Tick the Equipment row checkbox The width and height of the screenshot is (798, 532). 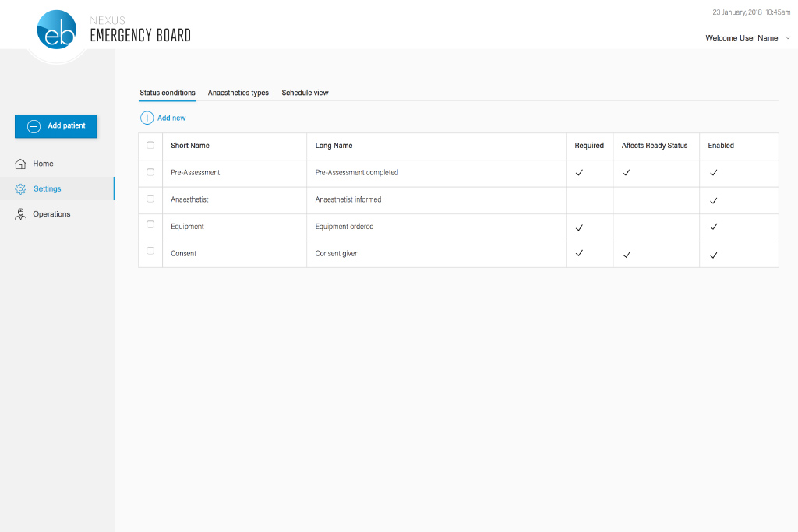(x=150, y=224)
